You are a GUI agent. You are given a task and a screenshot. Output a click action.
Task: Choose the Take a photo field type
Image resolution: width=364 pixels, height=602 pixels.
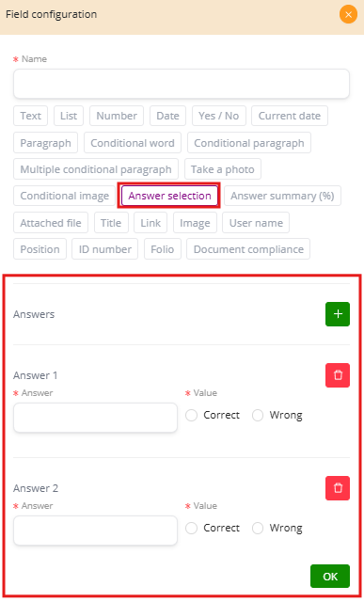pos(223,169)
